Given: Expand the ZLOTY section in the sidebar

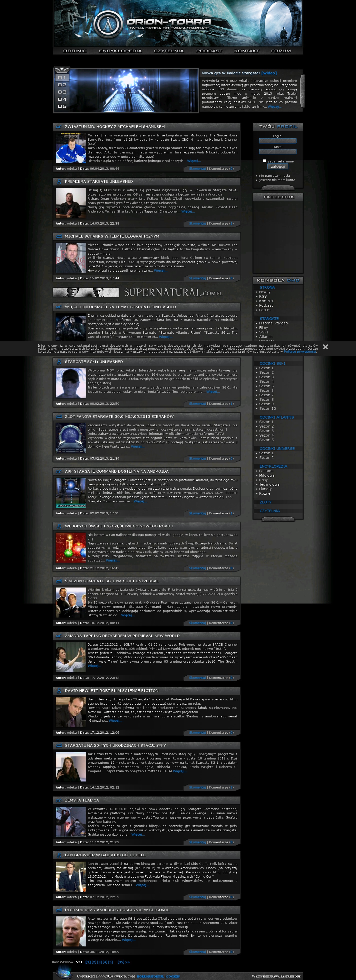Looking at the screenshot, I should [265, 502].
